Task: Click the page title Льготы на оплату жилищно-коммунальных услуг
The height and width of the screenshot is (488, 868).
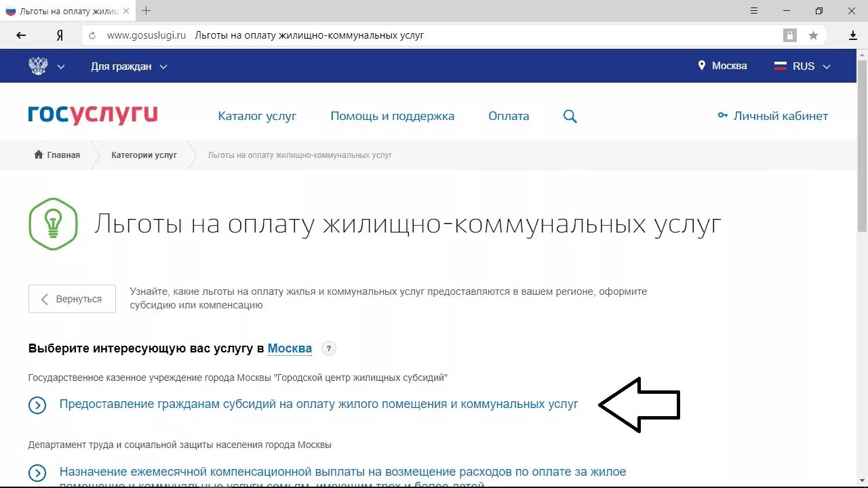Action: (408, 224)
